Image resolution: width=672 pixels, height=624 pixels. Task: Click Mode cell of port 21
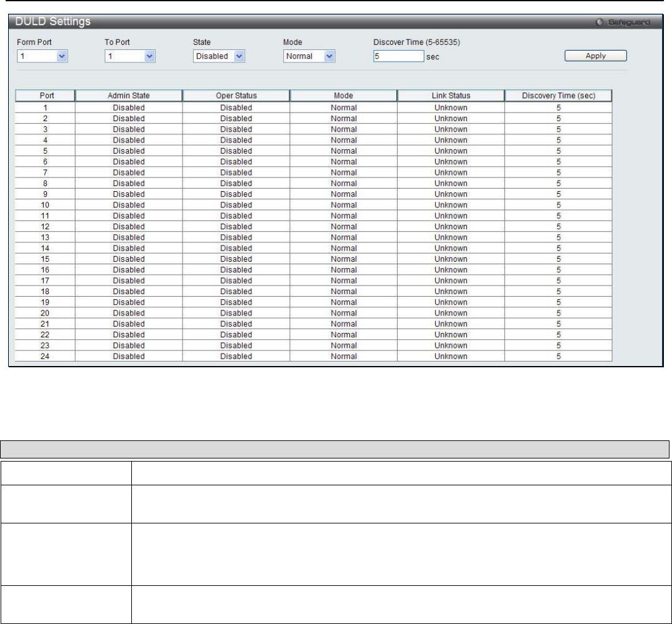point(343,324)
